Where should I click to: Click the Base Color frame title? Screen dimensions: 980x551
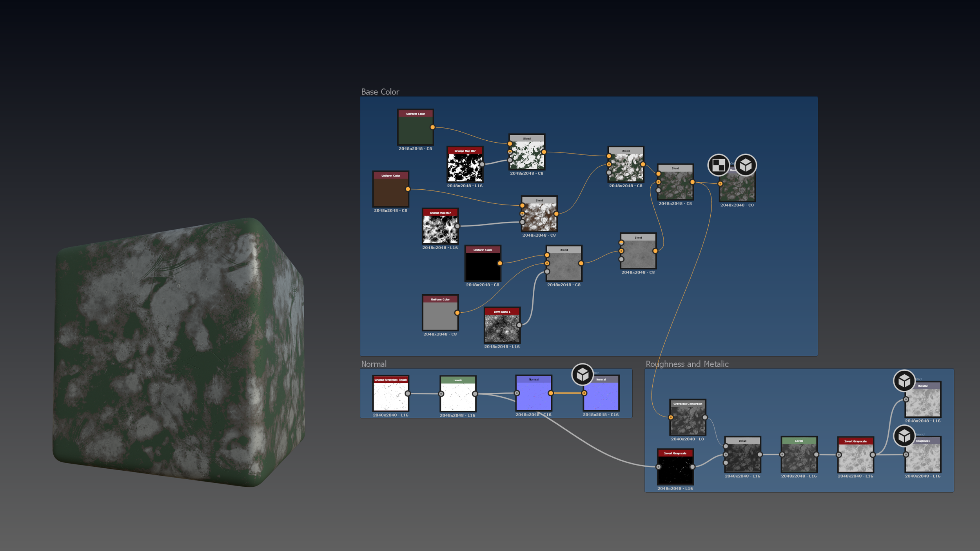pyautogui.click(x=380, y=92)
